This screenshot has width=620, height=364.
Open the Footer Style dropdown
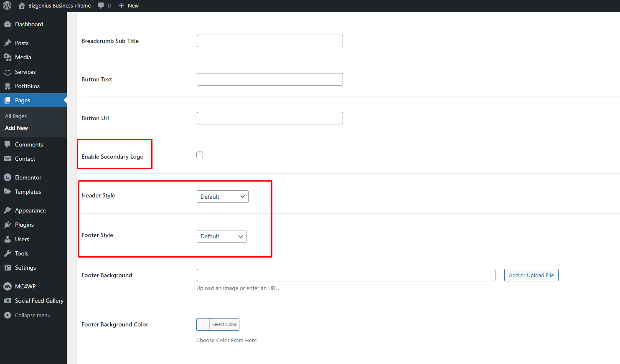click(221, 236)
